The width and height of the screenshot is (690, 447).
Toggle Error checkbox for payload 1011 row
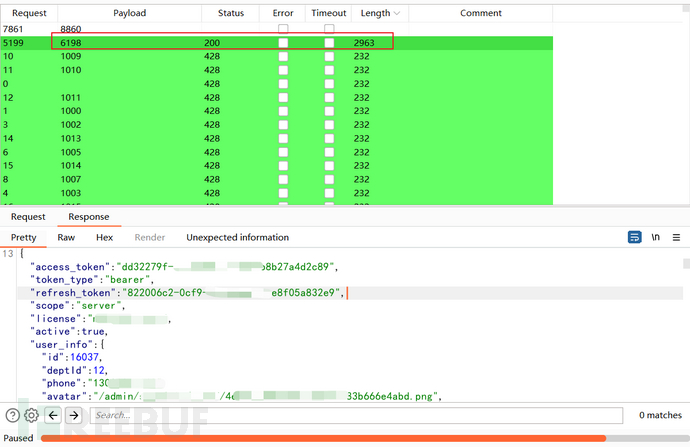[x=283, y=98]
